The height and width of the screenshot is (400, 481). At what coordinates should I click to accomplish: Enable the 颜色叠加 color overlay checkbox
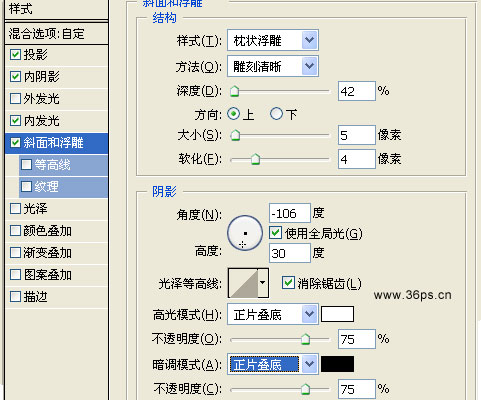(15, 231)
